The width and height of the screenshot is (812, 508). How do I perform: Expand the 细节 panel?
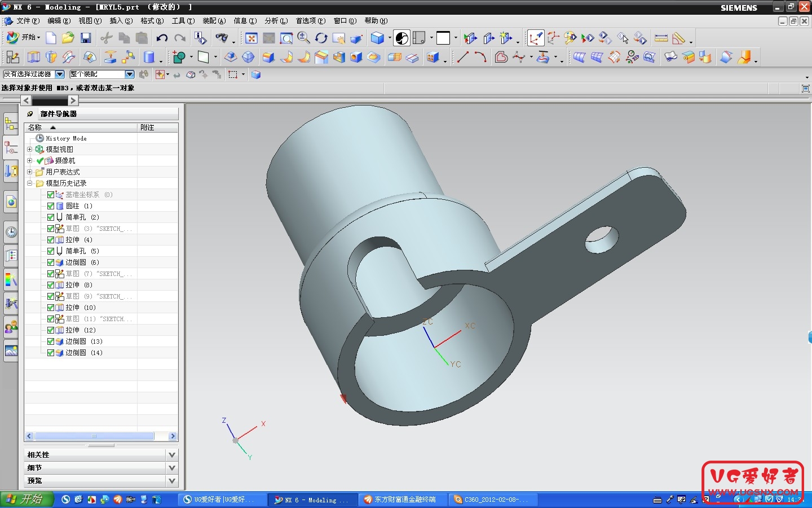[173, 467]
